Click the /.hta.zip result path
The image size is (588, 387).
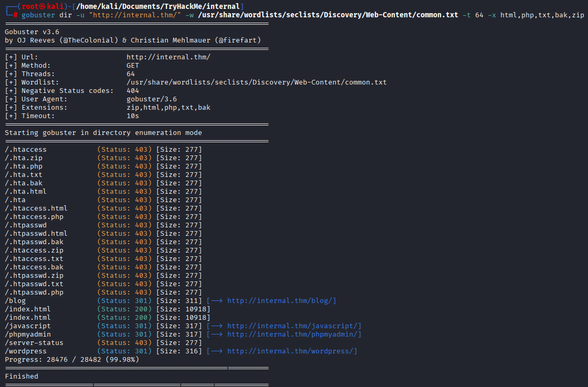point(24,158)
